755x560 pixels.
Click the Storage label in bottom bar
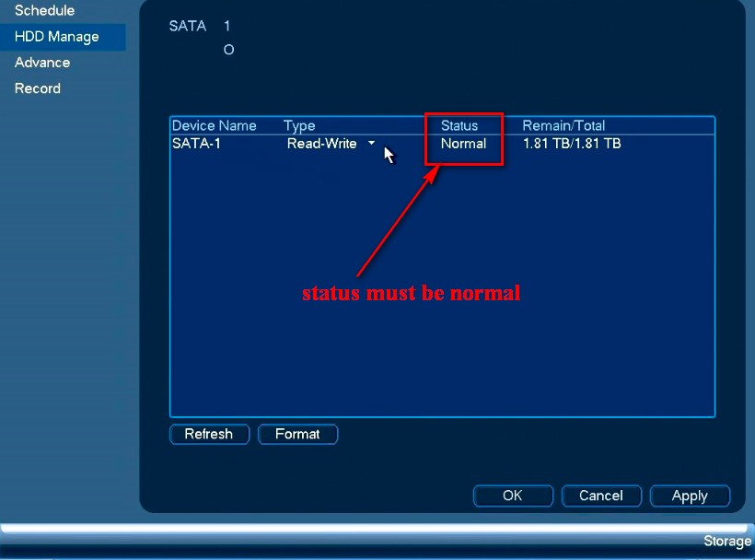click(x=727, y=542)
